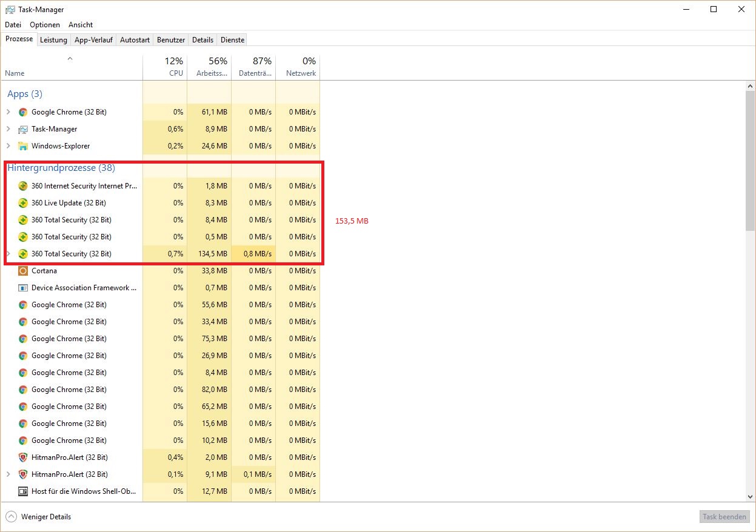
Task: Expand the Windows-Explorer app entry
Action: tap(8, 146)
